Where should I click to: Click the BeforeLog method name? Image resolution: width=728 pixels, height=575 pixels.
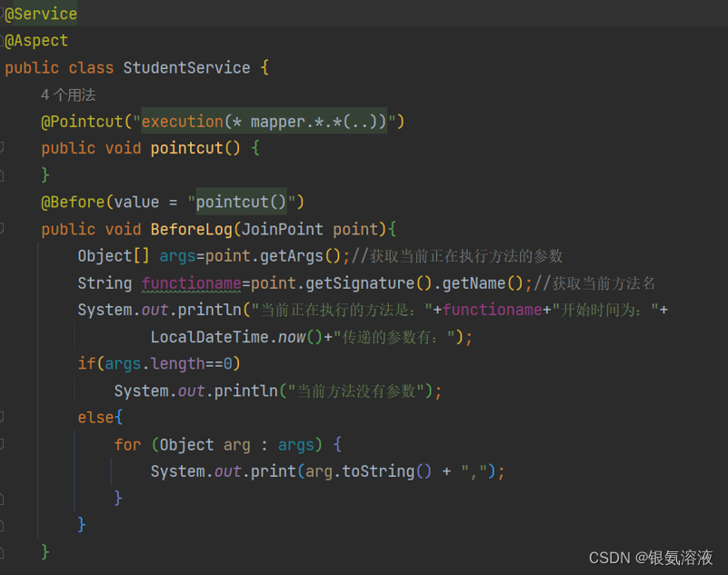coord(191,229)
